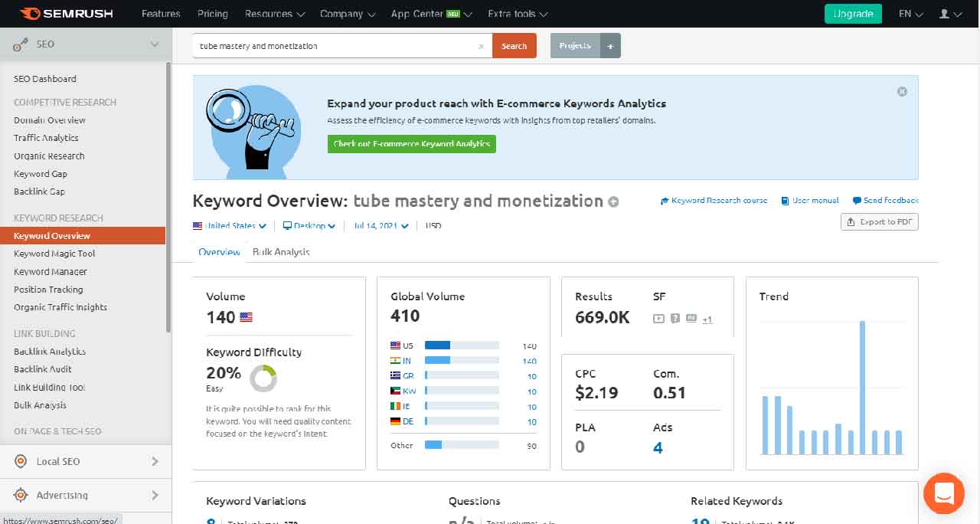This screenshot has width=980, height=524.
Task: Switch to the Bulk Analysis tab
Action: click(281, 252)
